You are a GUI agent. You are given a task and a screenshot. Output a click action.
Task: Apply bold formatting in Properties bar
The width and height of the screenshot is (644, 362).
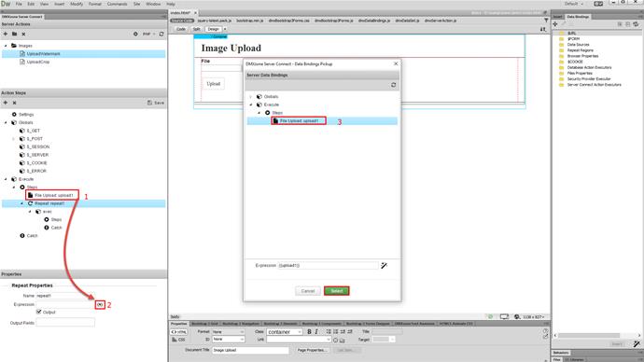(309, 331)
